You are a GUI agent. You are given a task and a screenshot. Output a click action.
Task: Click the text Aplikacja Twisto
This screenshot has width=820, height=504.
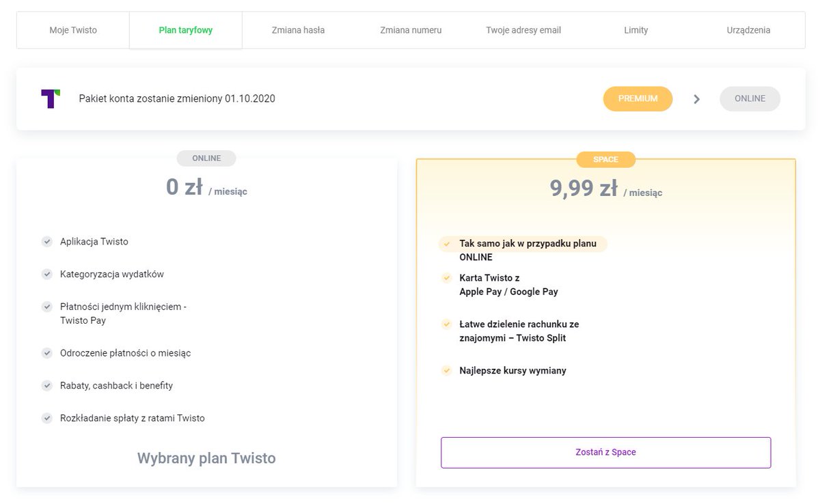click(94, 242)
